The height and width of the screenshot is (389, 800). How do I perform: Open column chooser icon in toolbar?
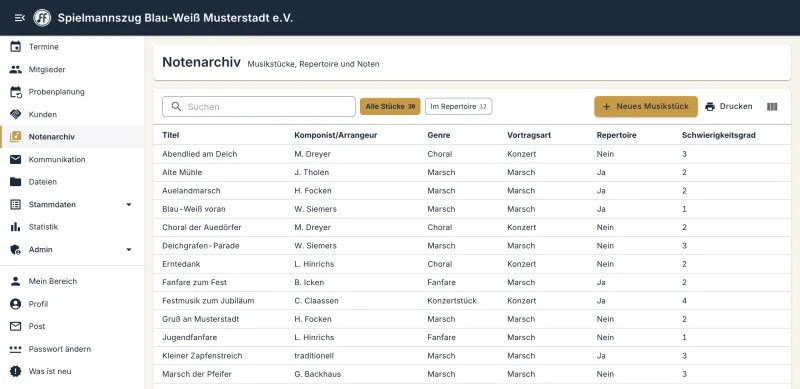[x=772, y=107]
